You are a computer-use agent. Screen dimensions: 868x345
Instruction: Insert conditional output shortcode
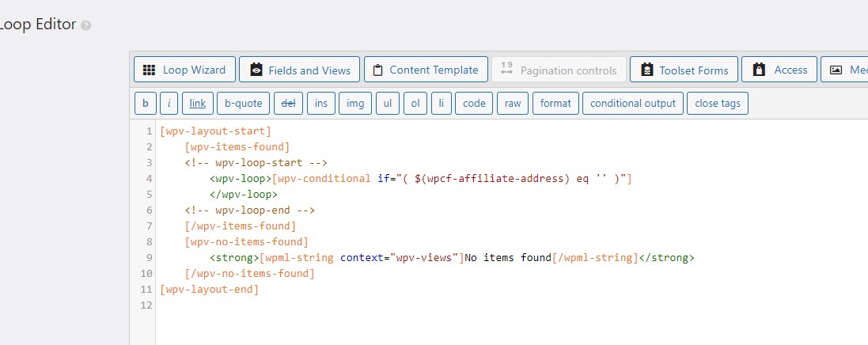pos(633,103)
